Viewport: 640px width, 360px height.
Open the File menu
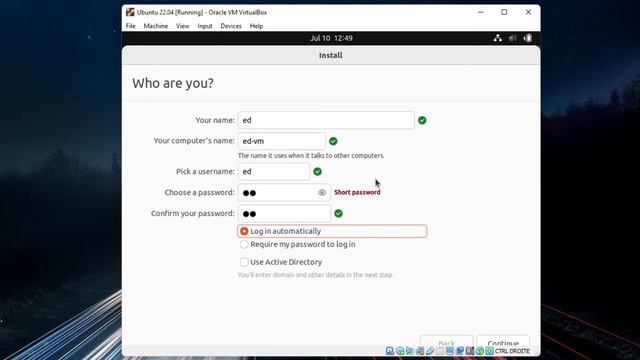tap(131, 26)
